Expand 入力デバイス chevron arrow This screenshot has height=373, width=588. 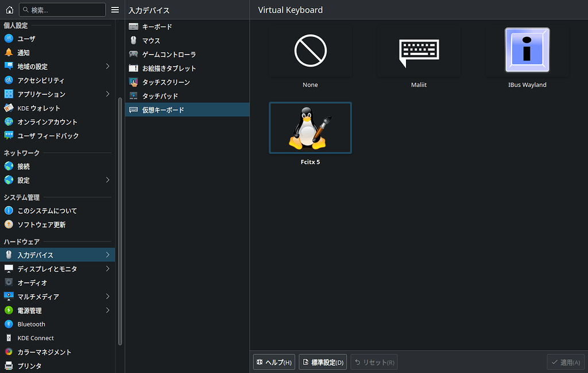click(x=107, y=255)
